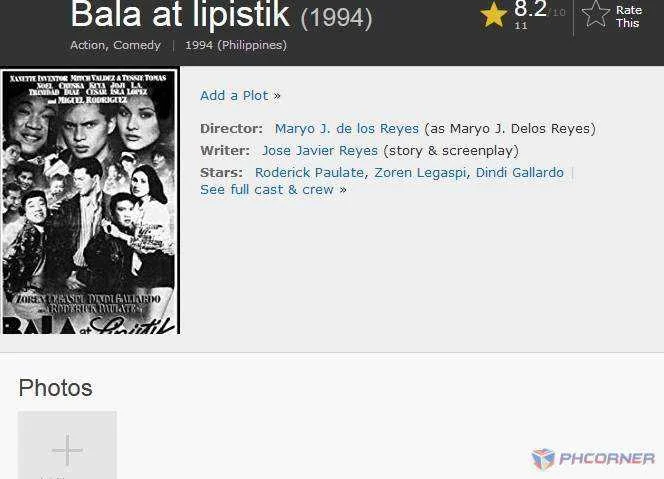
Task: Open the Bala at Lipistik movie poster
Action: [x=90, y=202]
